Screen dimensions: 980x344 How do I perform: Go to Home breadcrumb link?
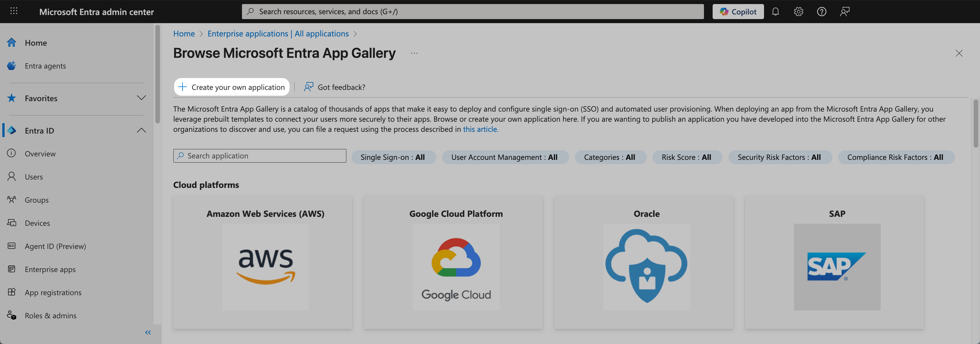(x=184, y=34)
